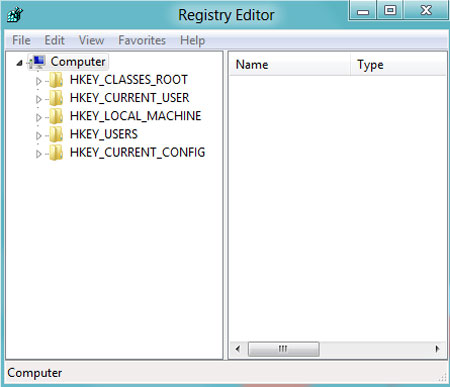Select HKEY_CURRENT_CONFIG label in tree

tap(137, 153)
